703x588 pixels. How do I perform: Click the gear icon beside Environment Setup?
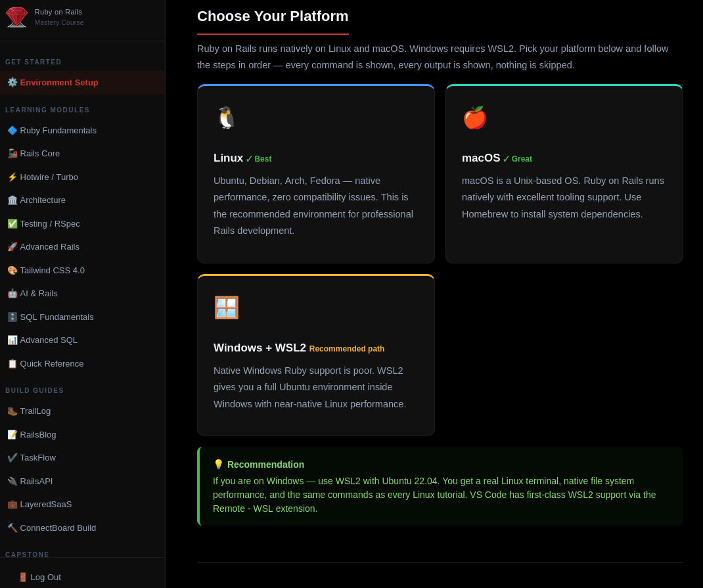click(x=12, y=83)
